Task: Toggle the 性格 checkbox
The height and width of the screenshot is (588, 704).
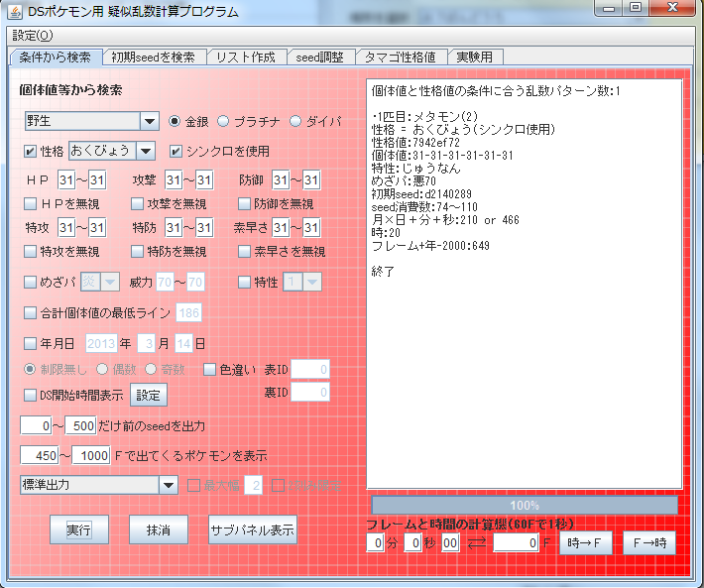Action: 30,152
